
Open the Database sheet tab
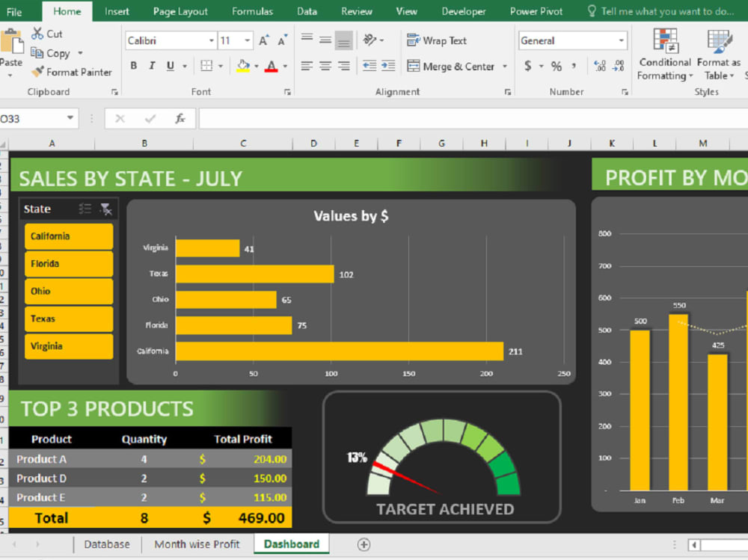pos(107,544)
